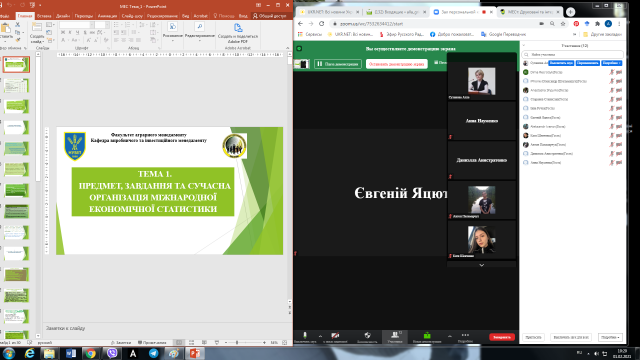This screenshot has width=640, height=360.
Task: Select the second slide thumbnail
Action: (16, 86)
